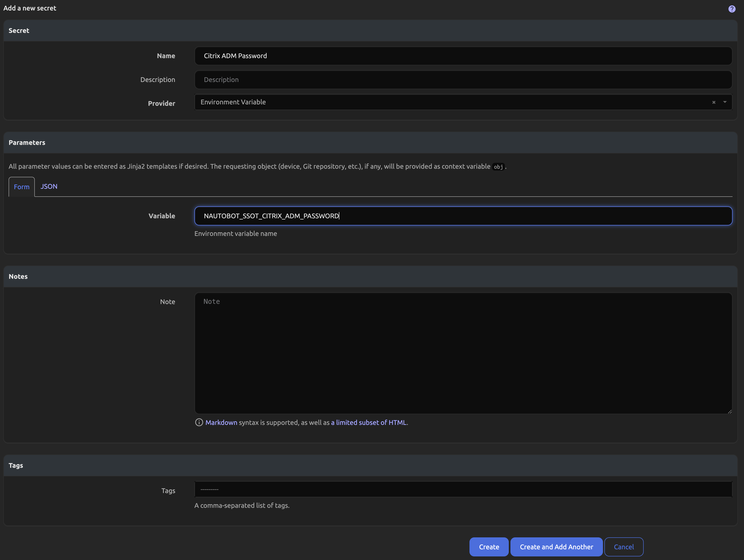
Task: Open the limited subset of HTML link
Action: tap(369, 423)
